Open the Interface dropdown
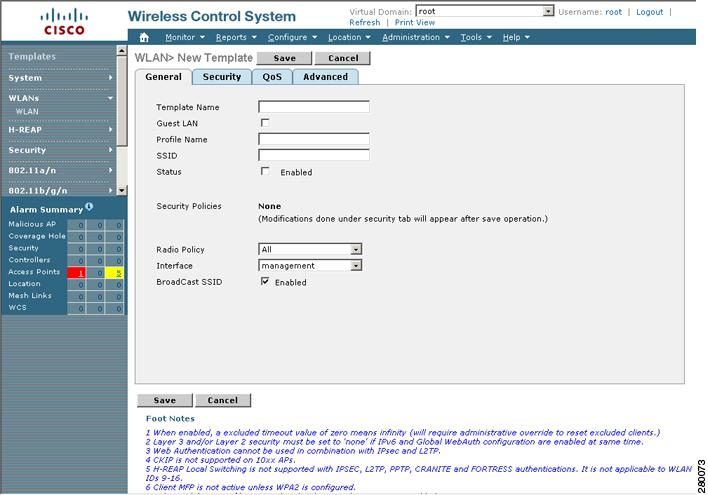Viewport: 708px width, 495px height. 310,266
